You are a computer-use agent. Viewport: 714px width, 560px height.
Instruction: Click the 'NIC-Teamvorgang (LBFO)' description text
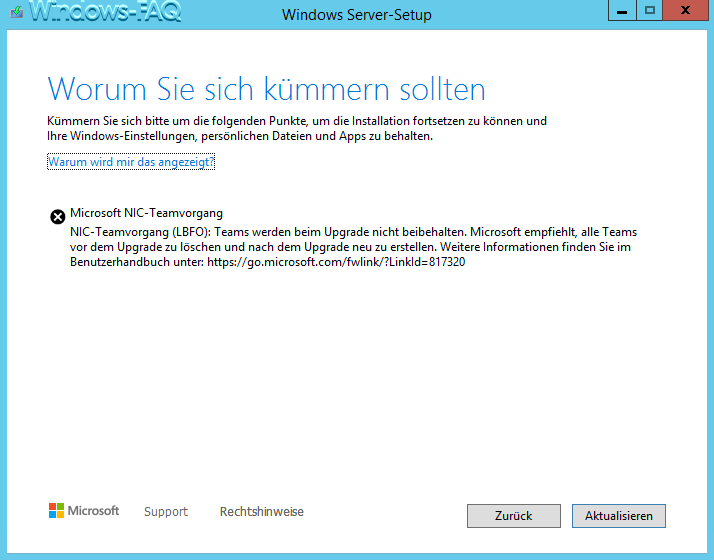click(353, 247)
